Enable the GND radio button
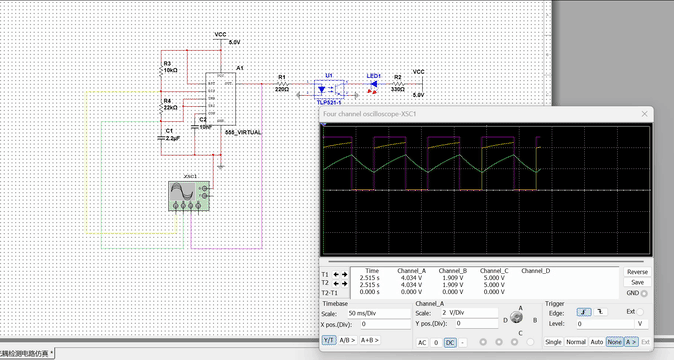 643,293
